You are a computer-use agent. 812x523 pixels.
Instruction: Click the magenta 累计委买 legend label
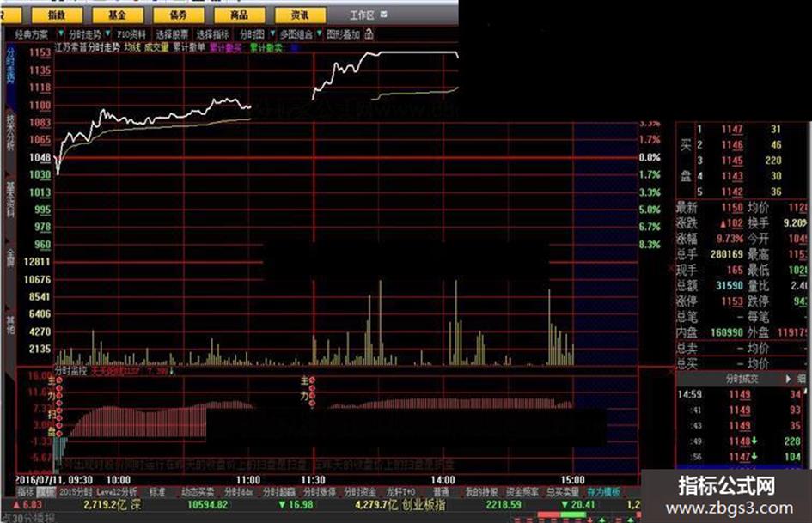[225, 47]
